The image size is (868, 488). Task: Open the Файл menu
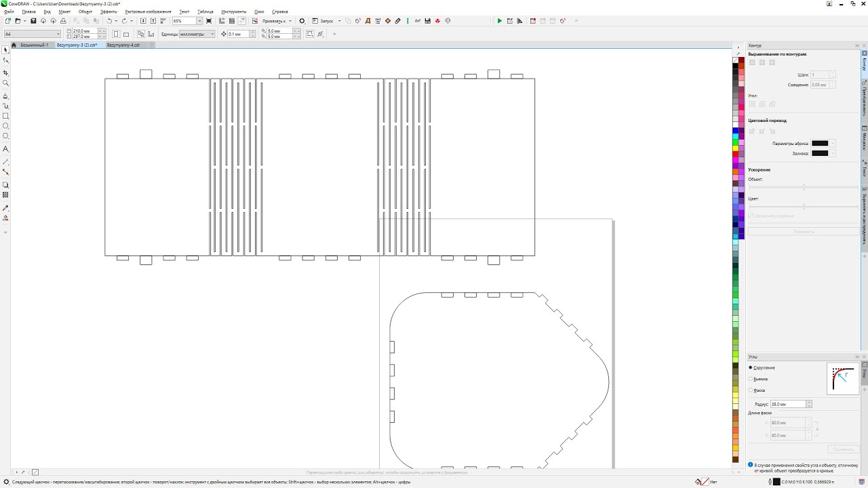point(9,12)
